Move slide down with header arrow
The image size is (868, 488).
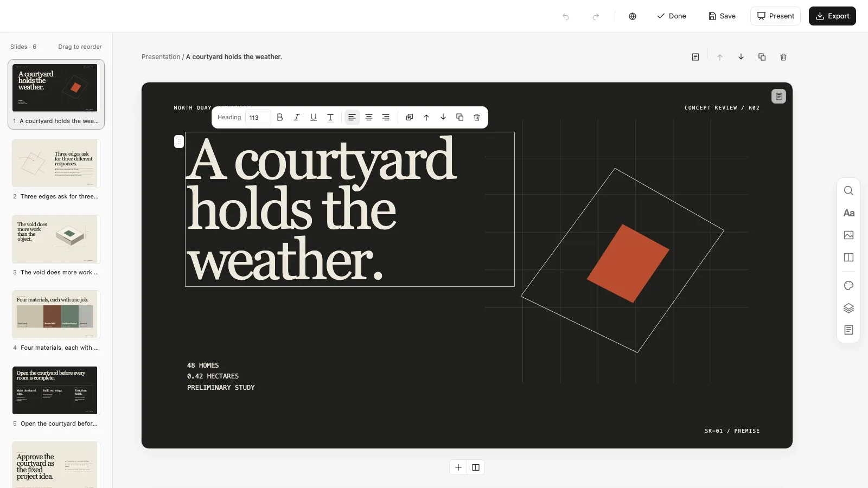[741, 57]
